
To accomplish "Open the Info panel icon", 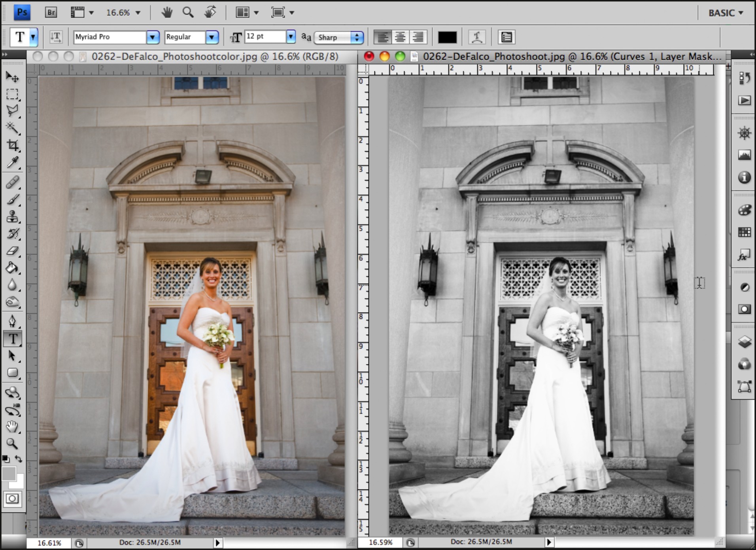I will pos(744,177).
